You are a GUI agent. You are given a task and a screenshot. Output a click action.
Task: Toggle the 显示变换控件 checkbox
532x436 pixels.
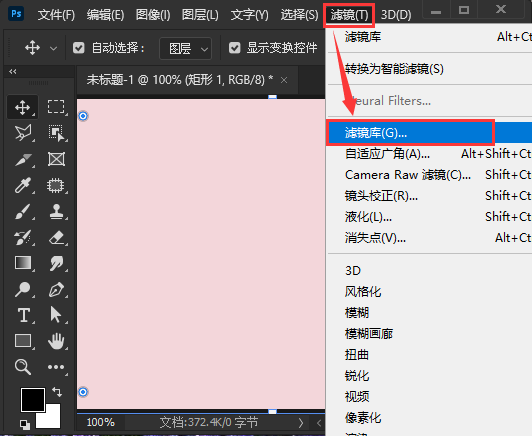tap(234, 48)
